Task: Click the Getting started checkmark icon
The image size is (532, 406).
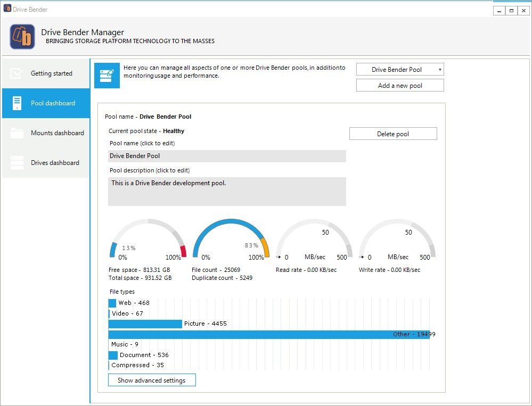Action: [17, 73]
